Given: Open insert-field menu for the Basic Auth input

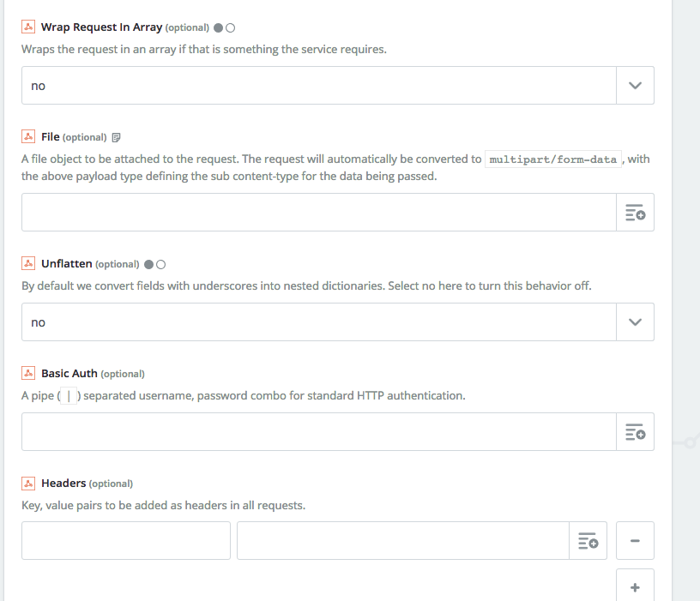Looking at the screenshot, I should click(x=635, y=432).
